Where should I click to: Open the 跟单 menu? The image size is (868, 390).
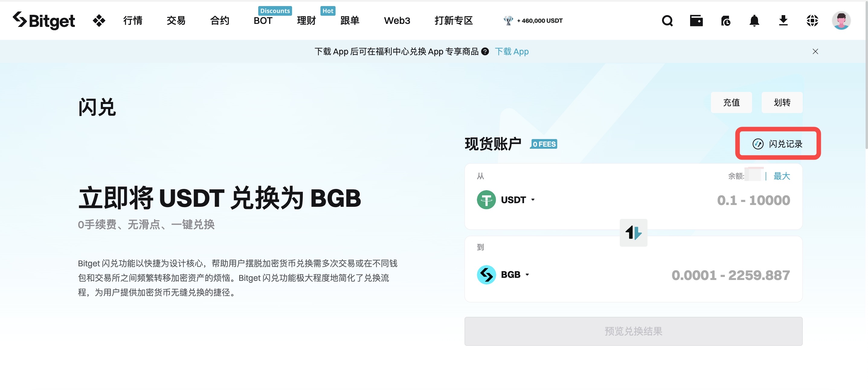350,21
